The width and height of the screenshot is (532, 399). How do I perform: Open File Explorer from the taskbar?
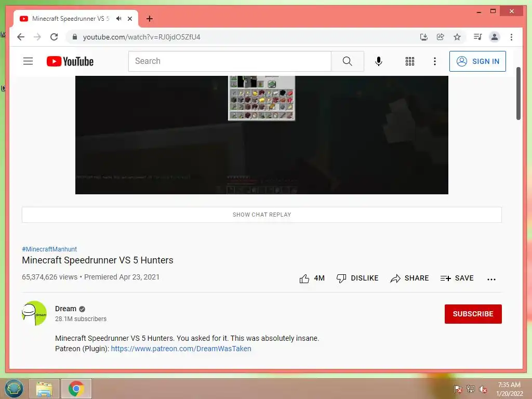point(44,389)
